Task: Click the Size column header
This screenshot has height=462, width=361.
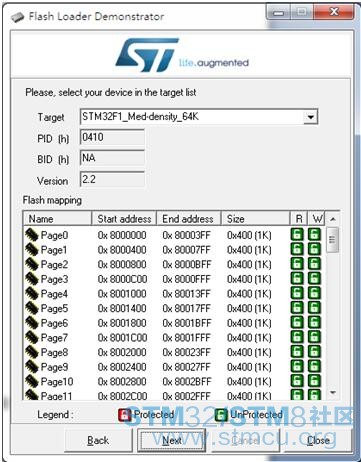Action: 255,219
